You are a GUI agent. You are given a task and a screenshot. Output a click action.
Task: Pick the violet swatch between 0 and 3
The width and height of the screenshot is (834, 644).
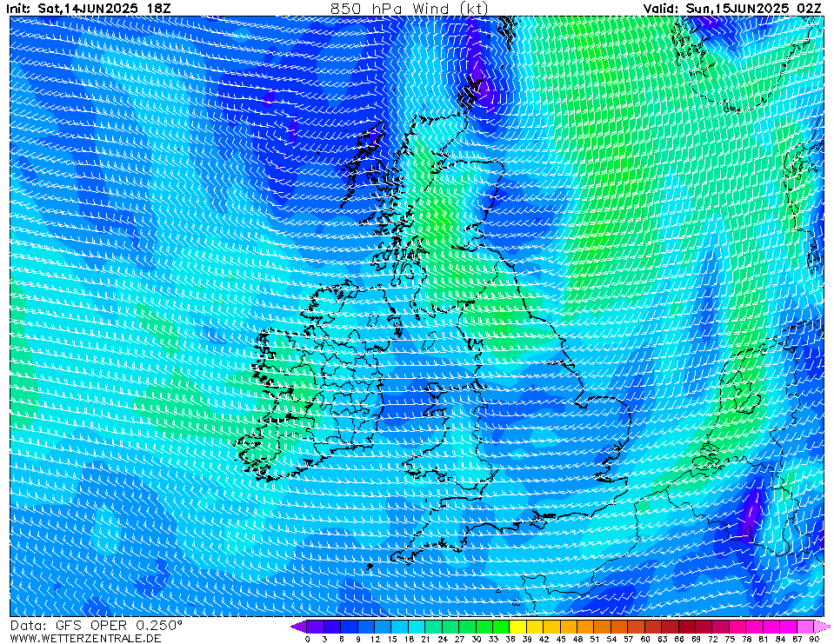coord(316,627)
